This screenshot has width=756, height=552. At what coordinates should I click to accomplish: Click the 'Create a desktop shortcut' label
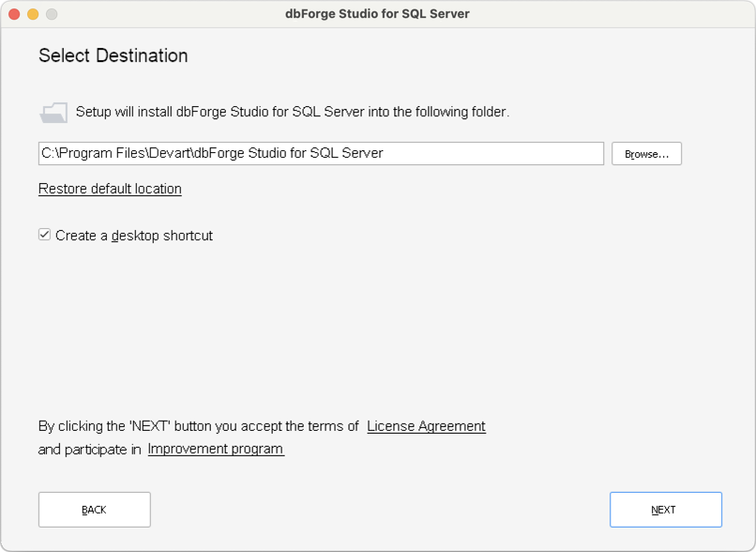coord(134,236)
